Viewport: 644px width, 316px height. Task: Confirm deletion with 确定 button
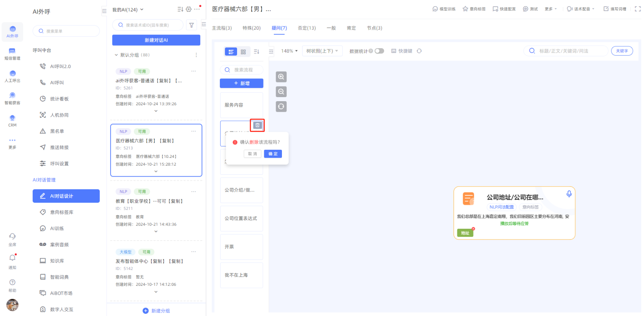point(273,154)
